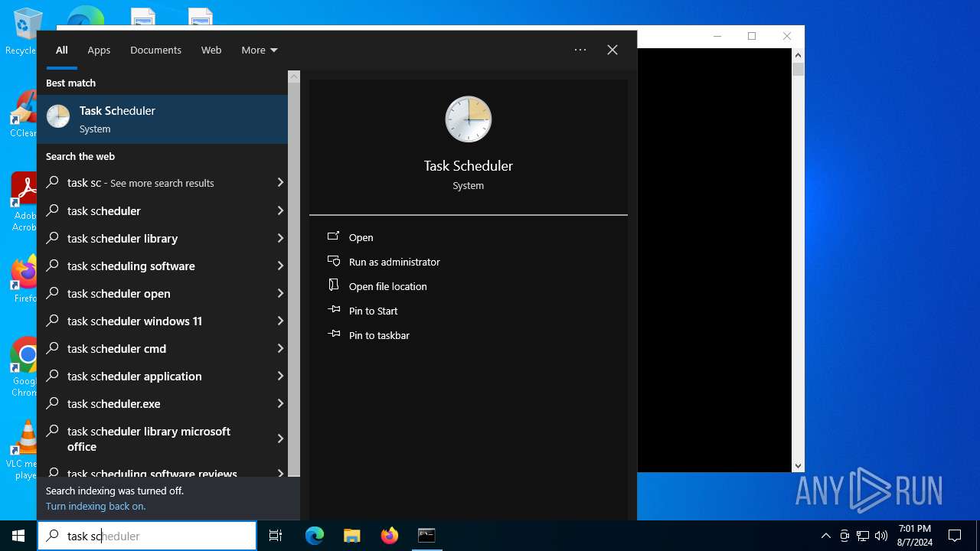Select Open file location action
The width and height of the screenshot is (980, 551).
pyautogui.click(x=387, y=286)
